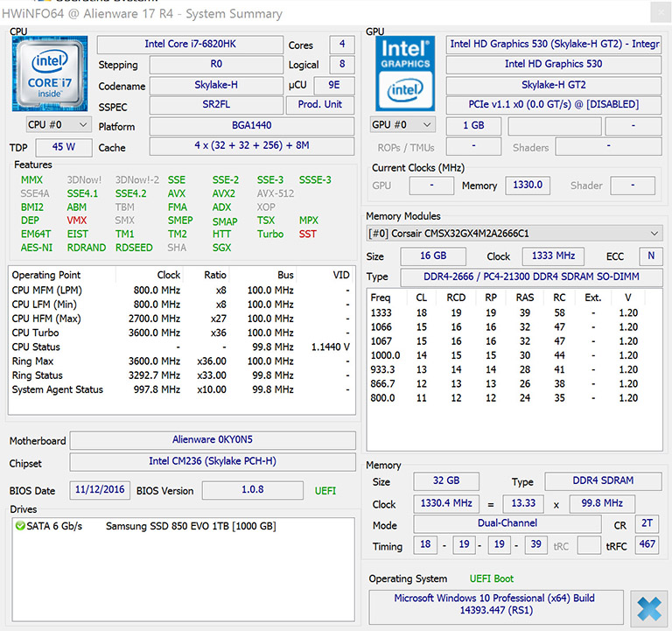Click the Prod. Unit field
672x631 pixels.
pyautogui.click(x=320, y=105)
